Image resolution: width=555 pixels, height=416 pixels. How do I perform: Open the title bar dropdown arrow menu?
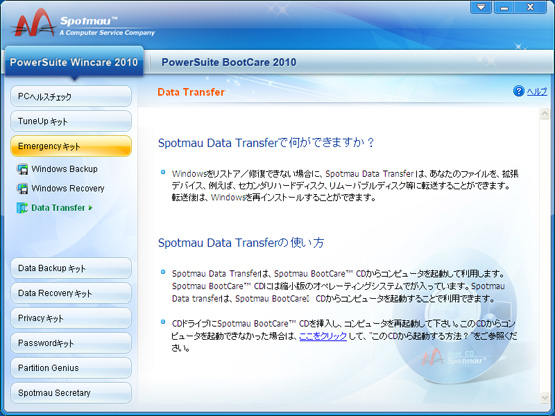point(481,7)
